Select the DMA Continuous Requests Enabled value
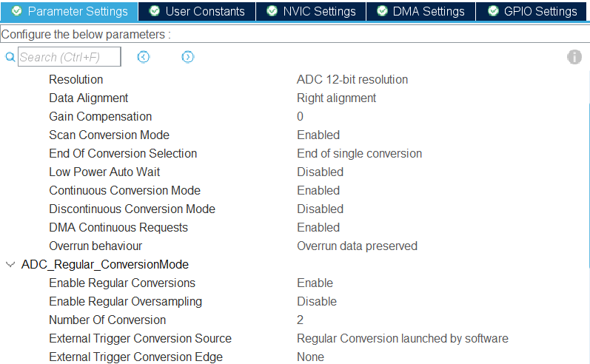Viewport: 590px width, 364px height. click(318, 227)
